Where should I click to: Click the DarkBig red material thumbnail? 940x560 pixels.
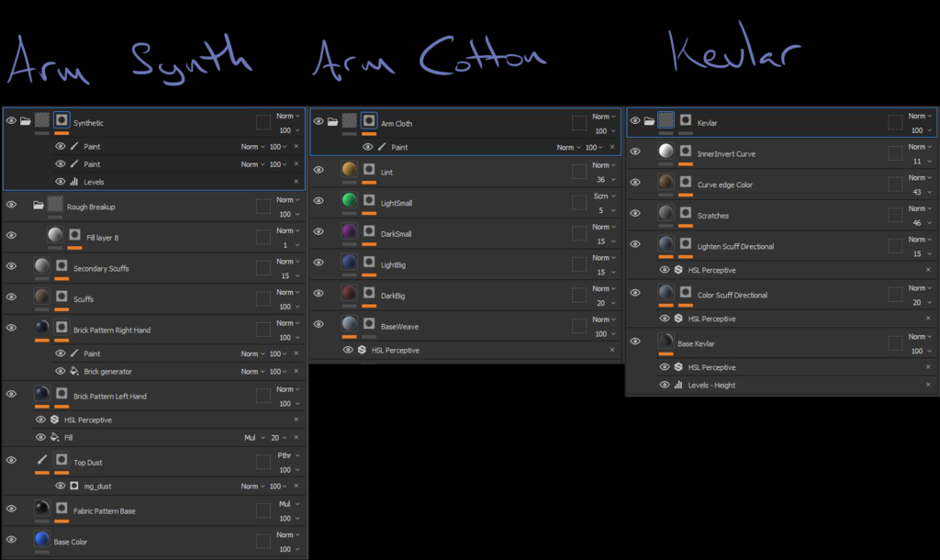tap(350, 293)
